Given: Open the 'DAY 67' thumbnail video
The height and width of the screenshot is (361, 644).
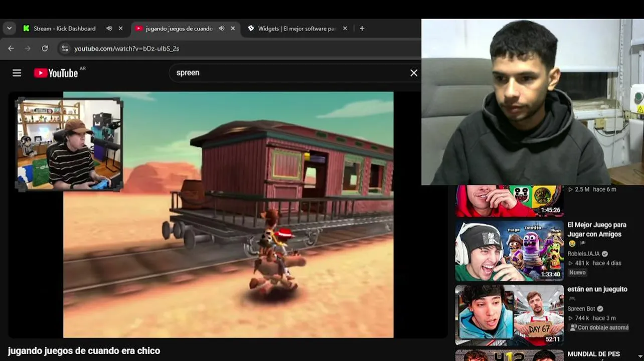Looking at the screenshot, I should pyautogui.click(x=510, y=315).
